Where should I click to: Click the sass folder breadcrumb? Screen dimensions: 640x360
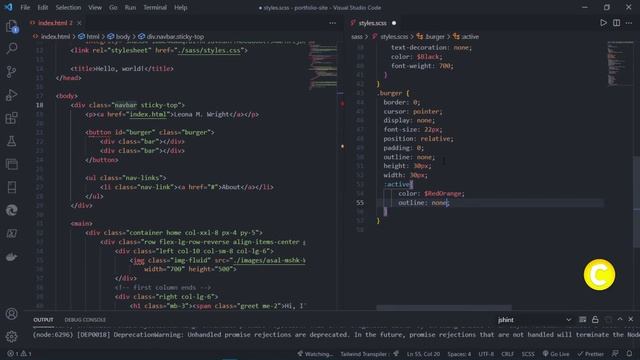[357, 37]
